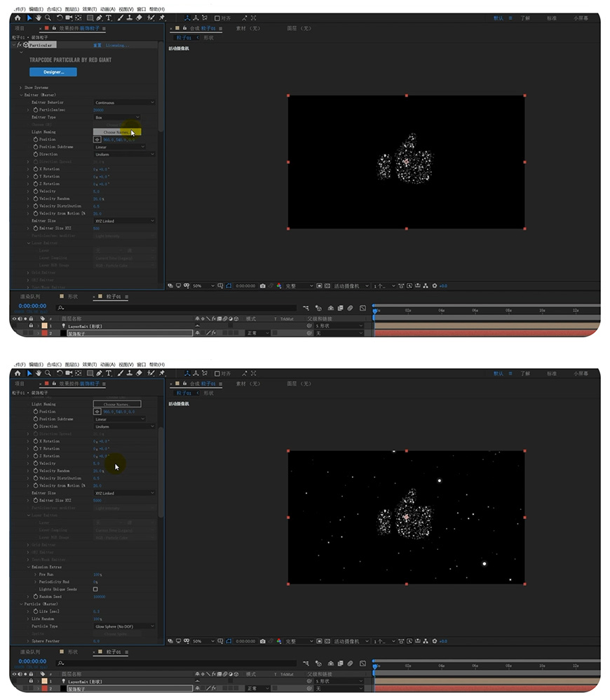Expand the Show Systems group
The height and width of the screenshot is (700, 610).
pos(20,88)
